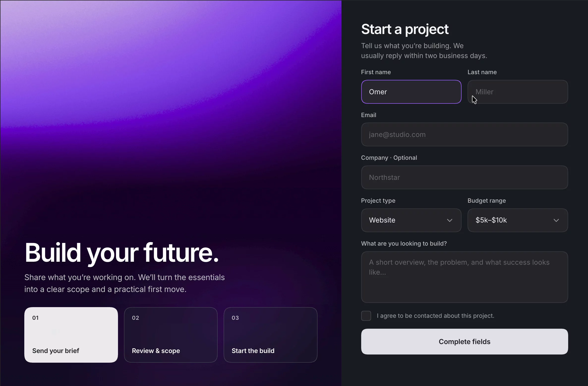Focus the First name field containing Omer
The image size is (588, 386).
411,92
